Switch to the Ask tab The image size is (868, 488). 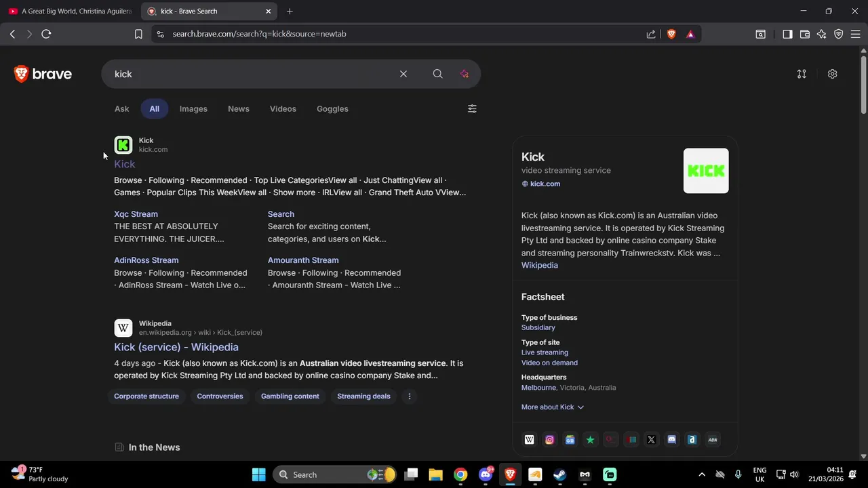pyautogui.click(x=121, y=108)
